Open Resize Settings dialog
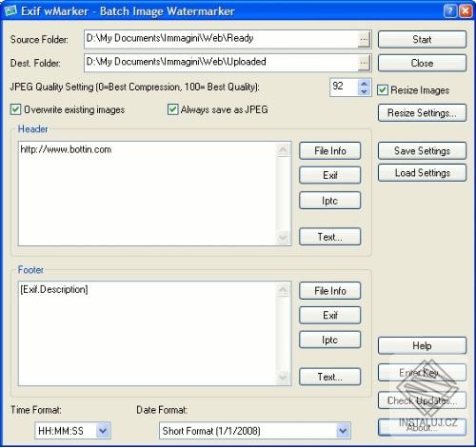This screenshot has height=448, width=476. [x=422, y=112]
